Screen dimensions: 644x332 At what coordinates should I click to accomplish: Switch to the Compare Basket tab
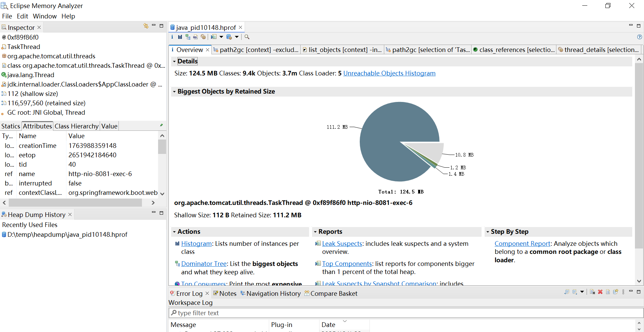[x=331, y=293]
